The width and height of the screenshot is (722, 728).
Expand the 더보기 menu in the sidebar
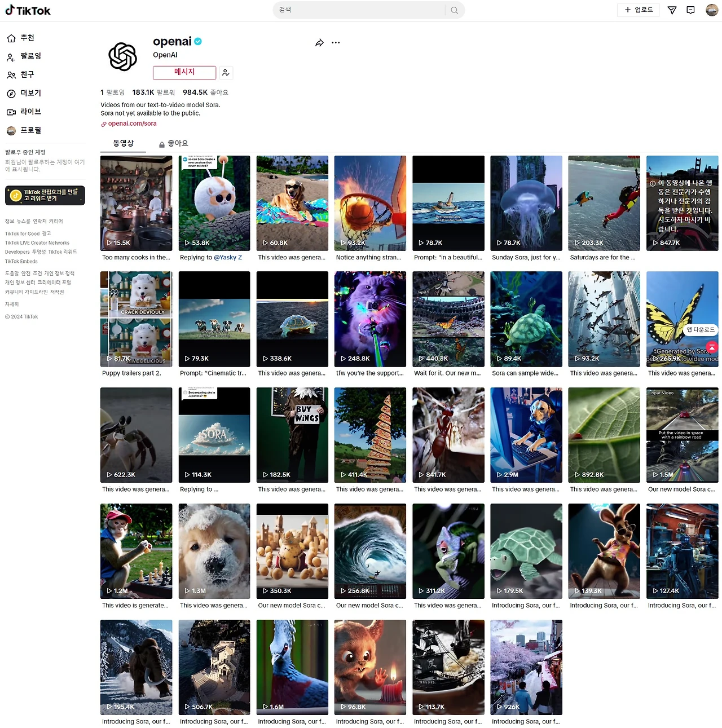[11, 93]
